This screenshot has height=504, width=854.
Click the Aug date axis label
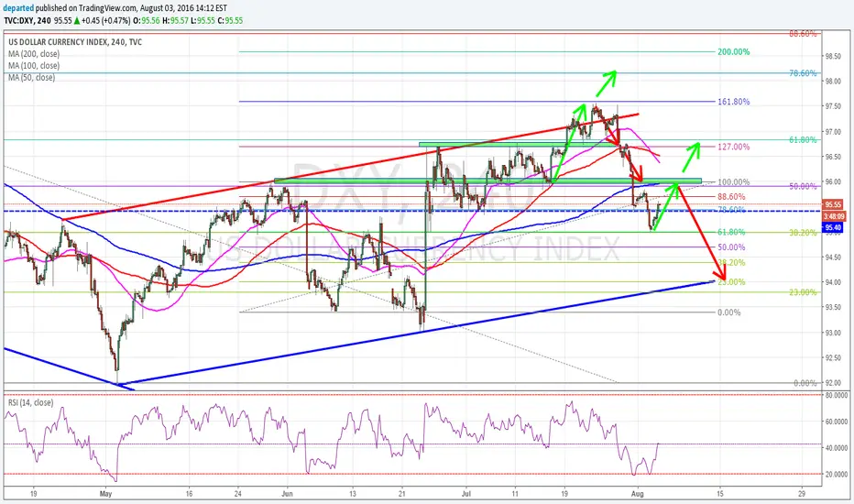click(x=637, y=494)
